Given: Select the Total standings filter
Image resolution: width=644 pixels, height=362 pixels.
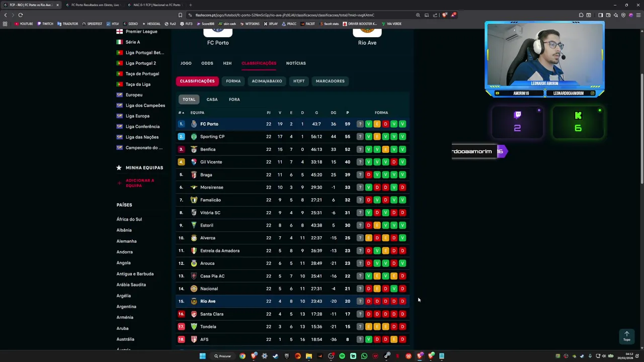Looking at the screenshot, I should (x=189, y=100).
